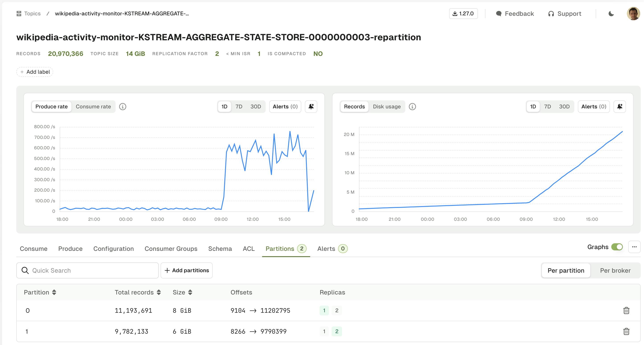644x345 pixels.
Task: Click info icon next to Disk usage
Action: pos(412,107)
